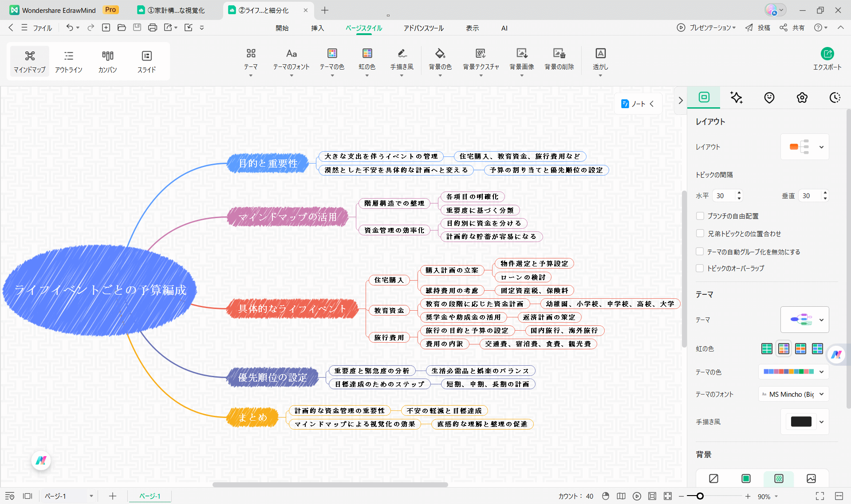Click the 共有 share button
Image resolution: width=851 pixels, height=504 pixels.
coord(792,27)
